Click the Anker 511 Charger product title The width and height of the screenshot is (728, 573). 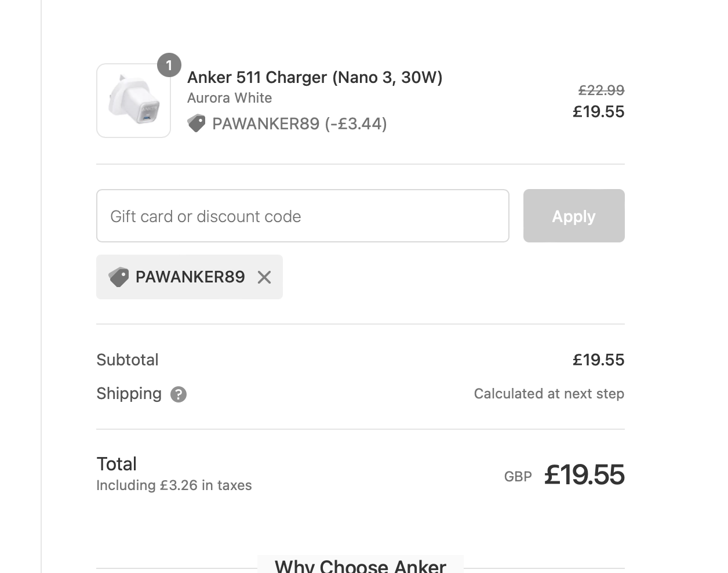click(315, 77)
